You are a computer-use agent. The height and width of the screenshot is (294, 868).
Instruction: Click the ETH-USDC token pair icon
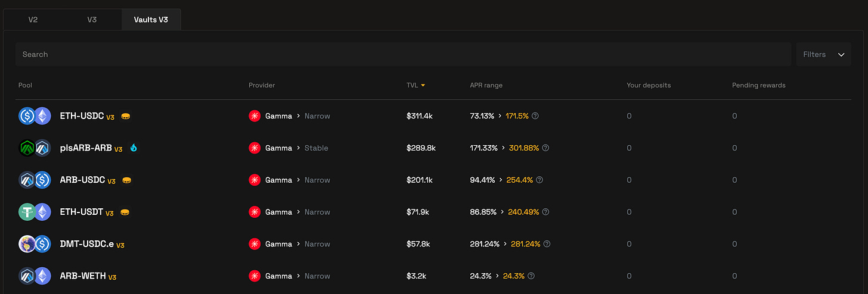point(35,116)
